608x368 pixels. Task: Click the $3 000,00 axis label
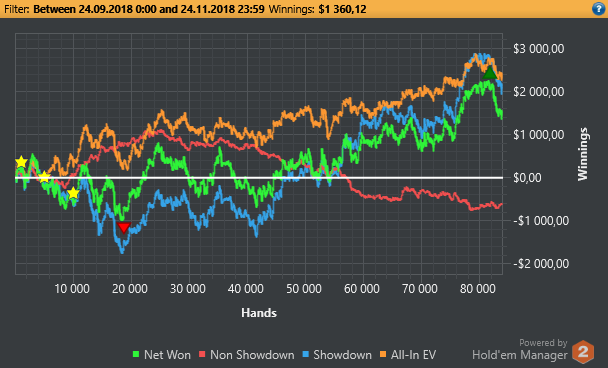539,49
